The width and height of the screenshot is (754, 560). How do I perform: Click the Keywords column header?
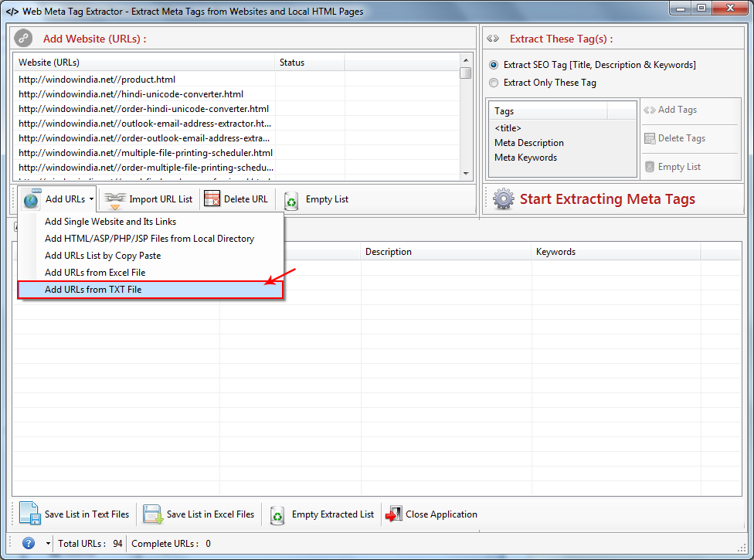pyautogui.click(x=616, y=252)
